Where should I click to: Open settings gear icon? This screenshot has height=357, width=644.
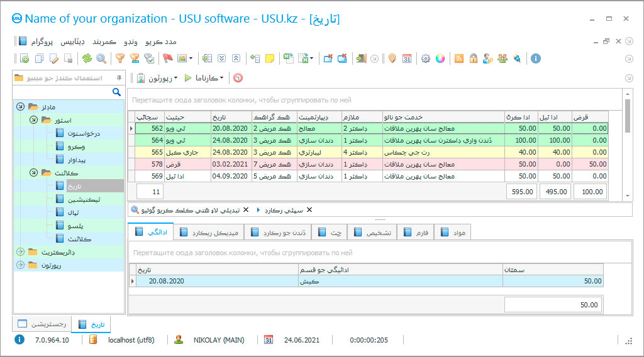[x=426, y=58]
